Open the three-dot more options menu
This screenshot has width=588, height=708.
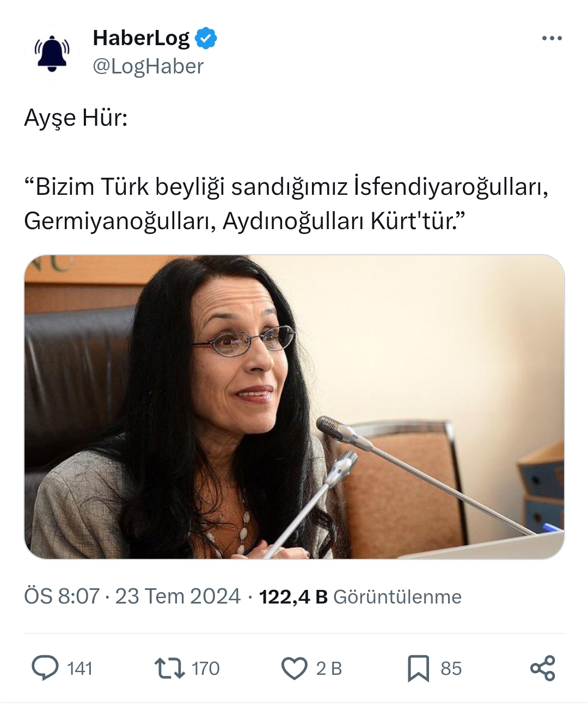[552, 38]
